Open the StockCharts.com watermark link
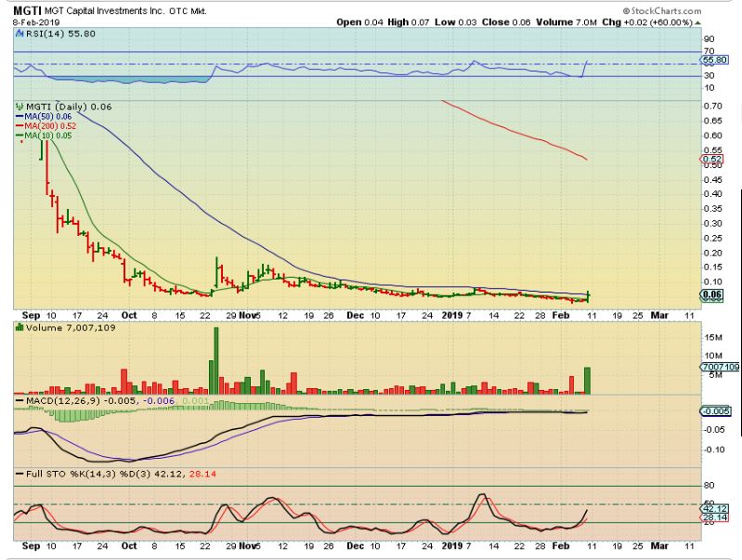The width and height of the screenshot is (742, 560). coord(661,10)
